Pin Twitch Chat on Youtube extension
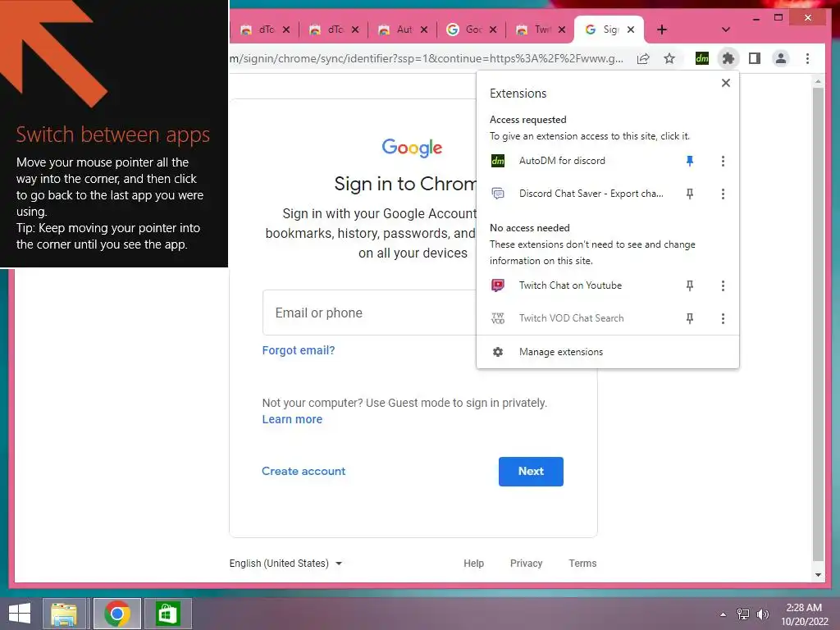The height and width of the screenshot is (630, 840). [x=689, y=286]
